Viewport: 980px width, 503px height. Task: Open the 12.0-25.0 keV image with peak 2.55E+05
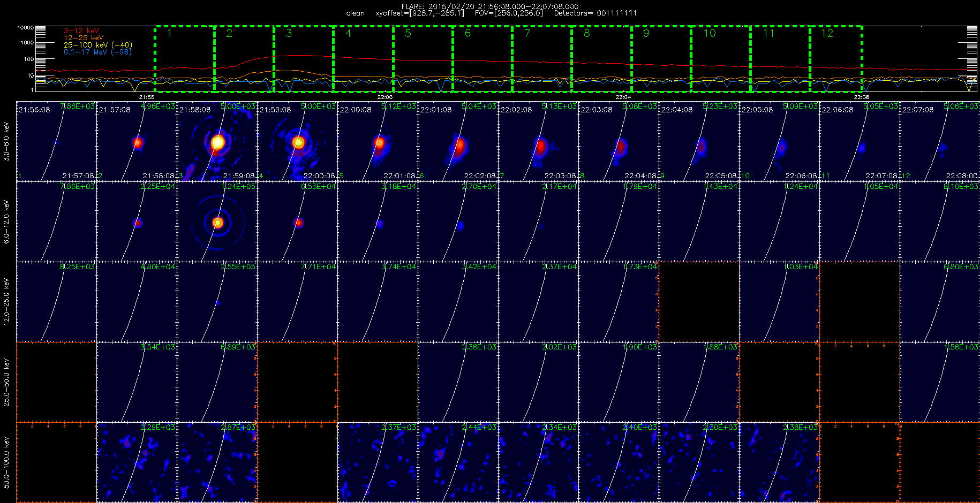click(217, 302)
